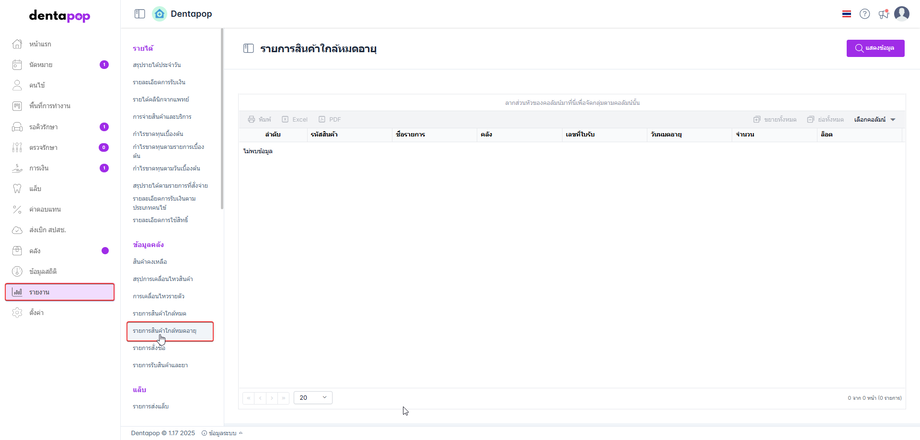Print the table with พิมพ์ button
Screen dimensions: 920x440
pyautogui.click(x=259, y=119)
